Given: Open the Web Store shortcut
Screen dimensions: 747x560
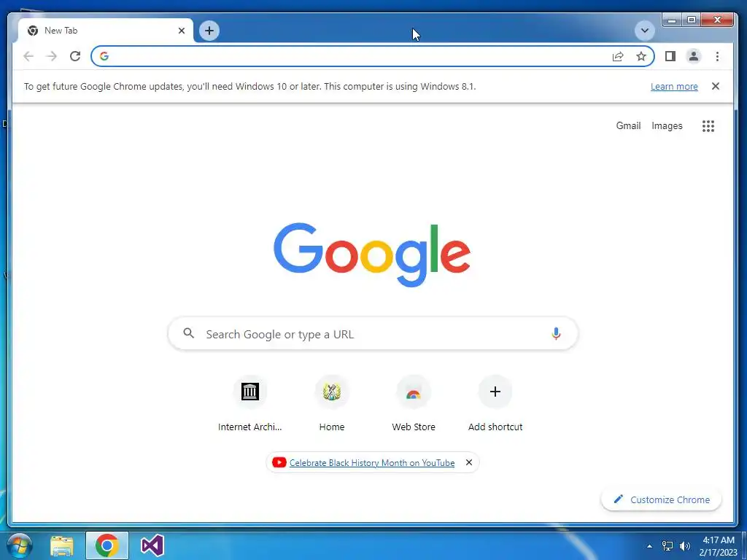Looking at the screenshot, I should tap(414, 404).
